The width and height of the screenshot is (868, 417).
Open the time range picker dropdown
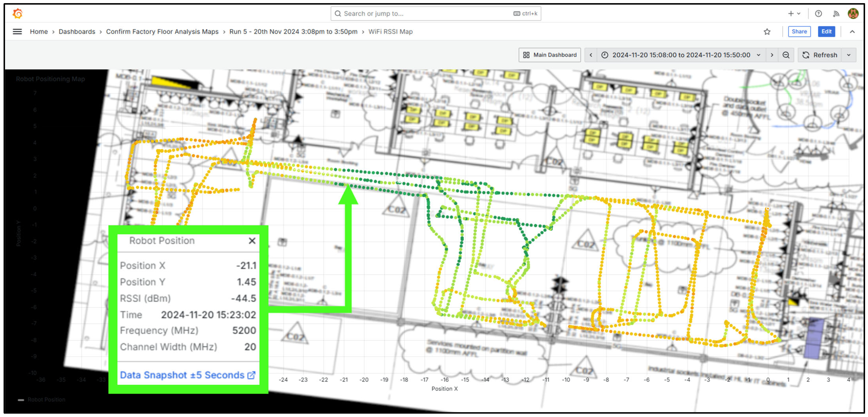(681, 55)
